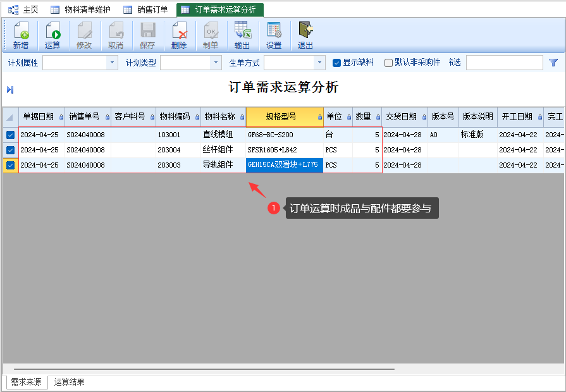This screenshot has width=566, height=392.
Task: Open 设置 (Settings) from the toolbar
Action: pos(274,35)
